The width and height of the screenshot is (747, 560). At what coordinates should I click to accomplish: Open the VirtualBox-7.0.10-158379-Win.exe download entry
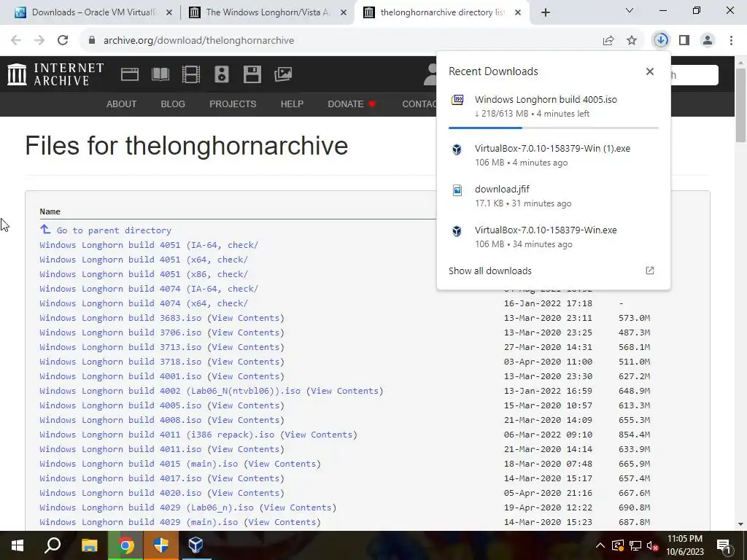[553, 237]
